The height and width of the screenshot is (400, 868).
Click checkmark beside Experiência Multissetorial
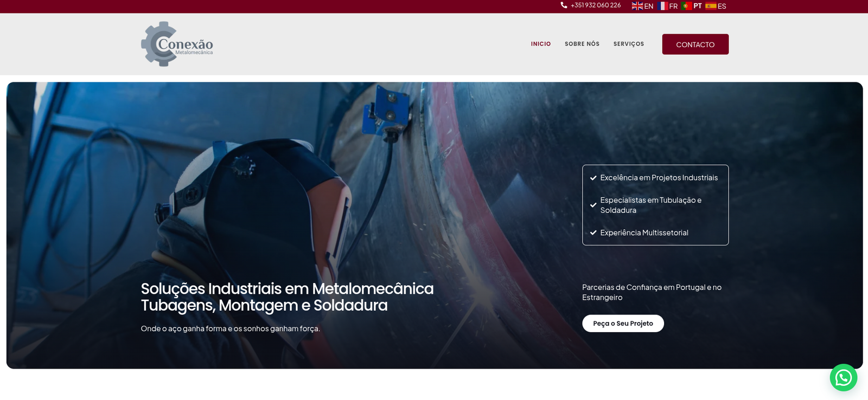[x=593, y=233]
